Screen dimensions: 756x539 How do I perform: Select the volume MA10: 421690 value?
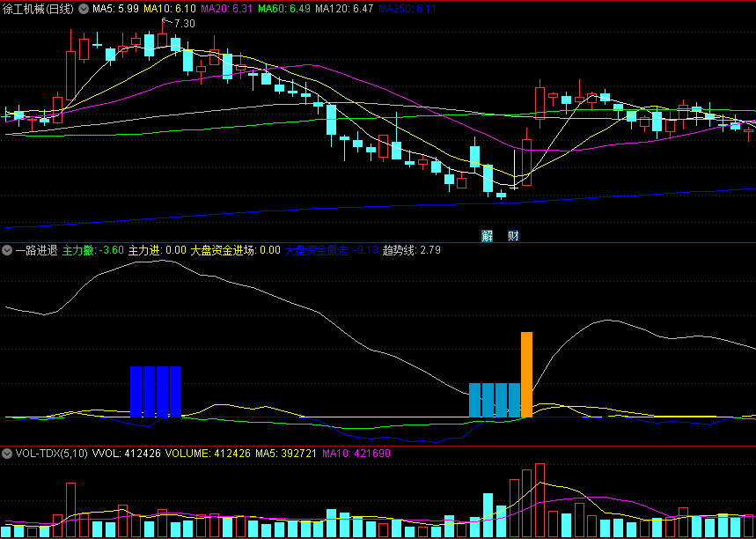[x=356, y=453]
